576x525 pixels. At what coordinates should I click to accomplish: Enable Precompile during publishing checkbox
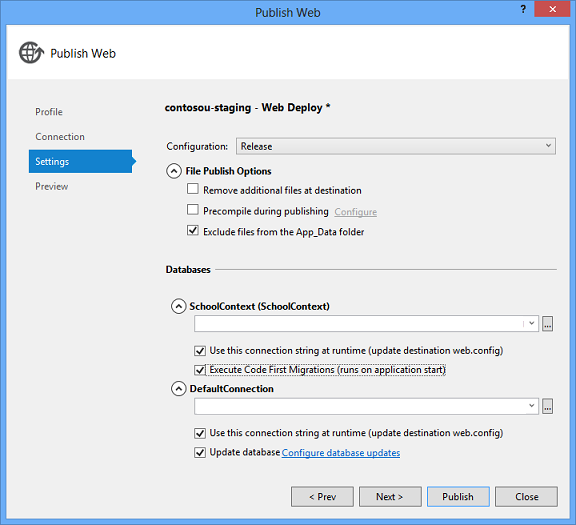click(193, 210)
